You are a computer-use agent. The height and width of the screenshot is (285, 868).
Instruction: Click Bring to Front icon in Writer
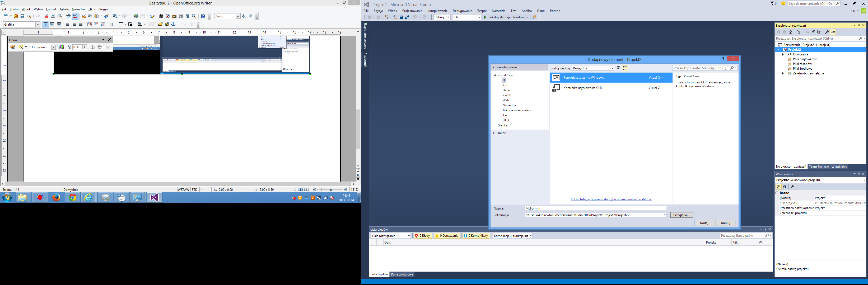(x=160, y=24)
